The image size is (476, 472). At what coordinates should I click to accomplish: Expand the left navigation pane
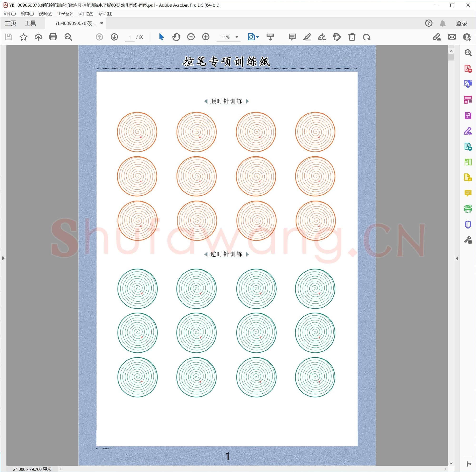pyautogui.click(x=3, y=258)
